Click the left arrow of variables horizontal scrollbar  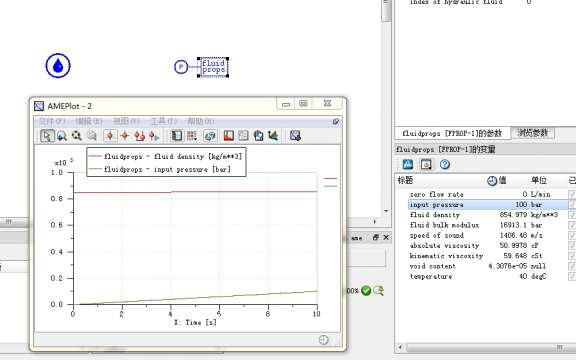pos(400,347)
